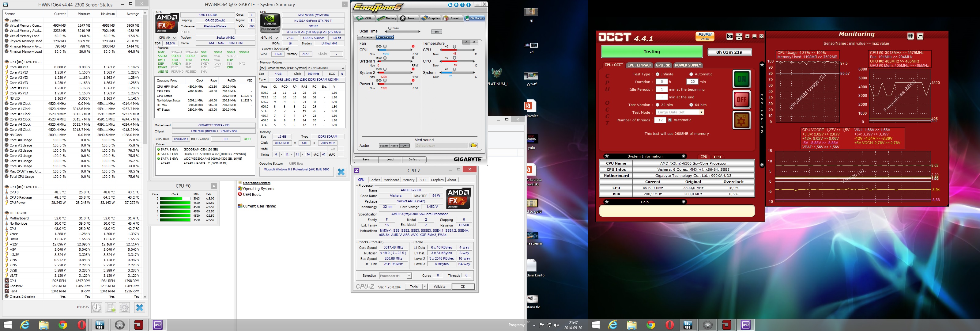
Task: Toggle Automatic number of threads checkbox
Action: click(x=670, y=120)
